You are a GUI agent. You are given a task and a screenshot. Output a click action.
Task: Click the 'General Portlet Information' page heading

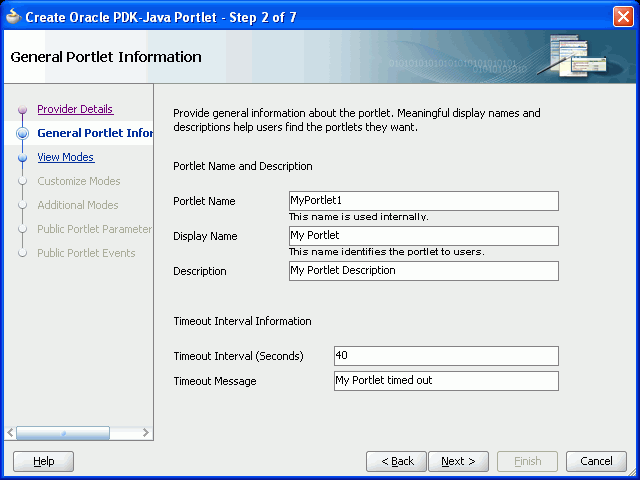coord(106,57)
